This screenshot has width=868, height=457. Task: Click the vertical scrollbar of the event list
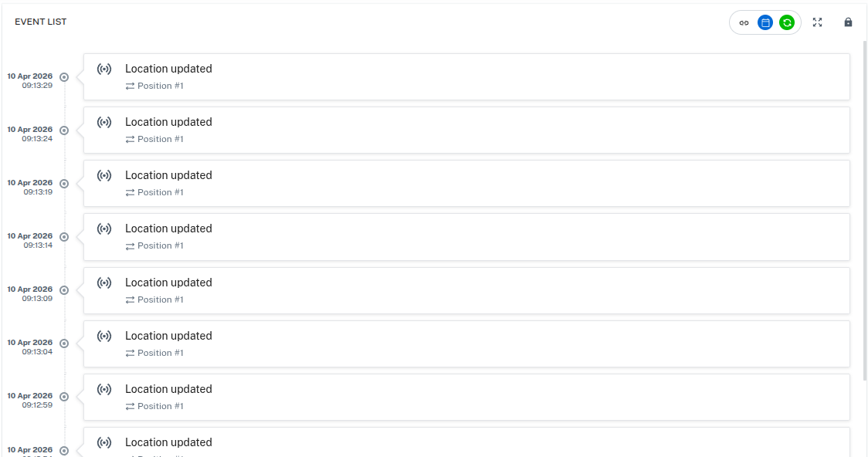pyautogui.click(x=865, y=210)
